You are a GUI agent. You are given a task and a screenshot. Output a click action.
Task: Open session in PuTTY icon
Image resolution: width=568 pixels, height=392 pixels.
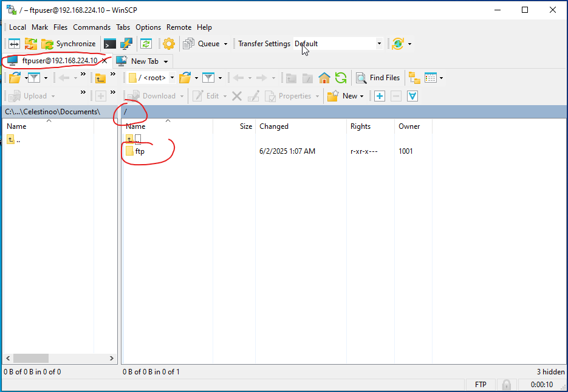point(126,44)
